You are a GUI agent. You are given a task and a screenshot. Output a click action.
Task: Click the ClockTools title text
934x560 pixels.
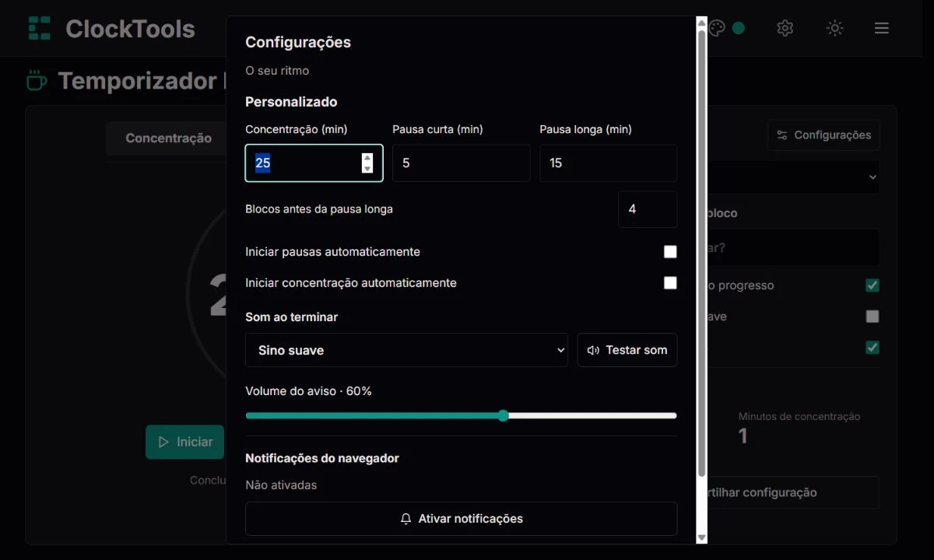130,29
